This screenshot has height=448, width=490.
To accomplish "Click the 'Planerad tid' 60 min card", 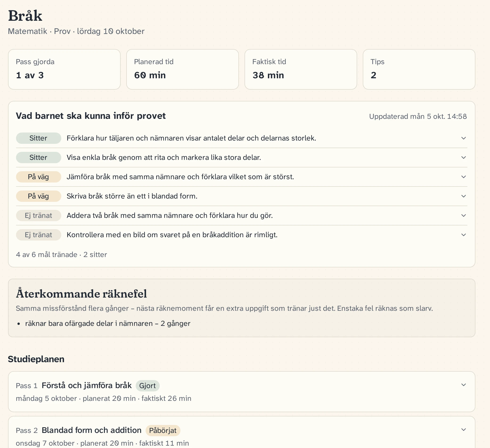I will click(x=183, y=69).
